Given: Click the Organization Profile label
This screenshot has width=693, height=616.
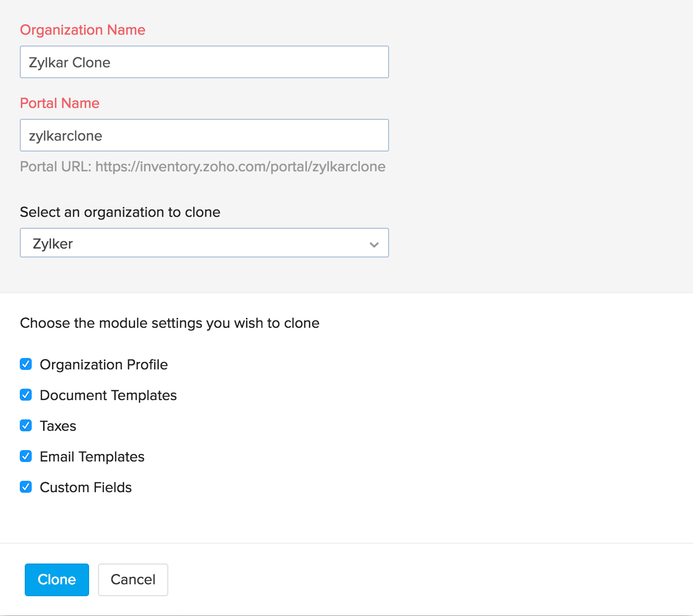Looking at the screenshot, I should tap(103, 364).
